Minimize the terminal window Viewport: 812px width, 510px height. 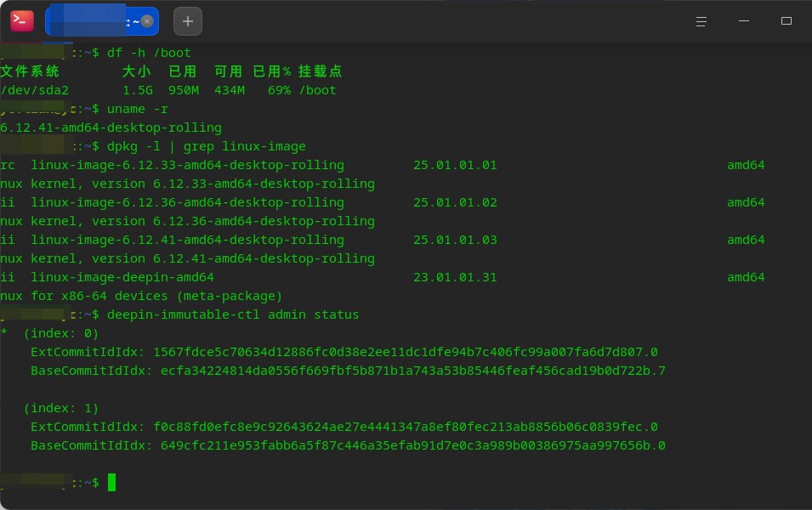click(744, 21)
